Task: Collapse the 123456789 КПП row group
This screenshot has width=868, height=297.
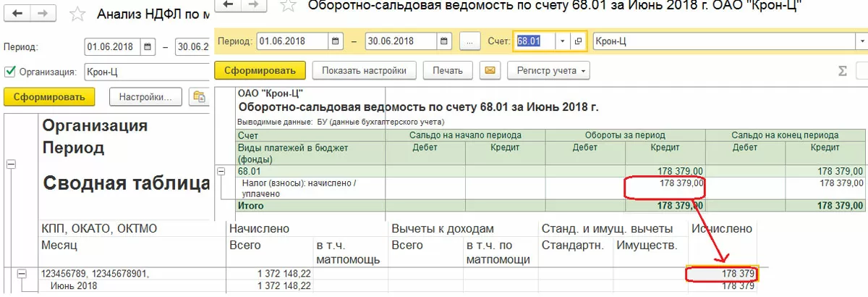Action: click(22, 274)
